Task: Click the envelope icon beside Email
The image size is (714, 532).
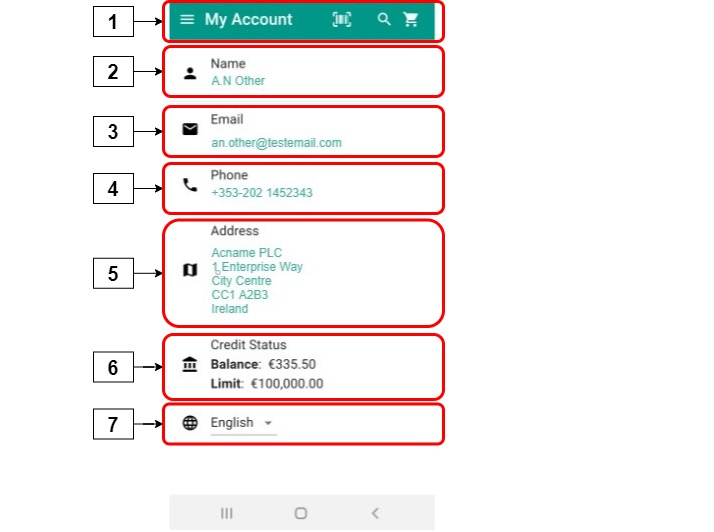Action: click(190, 129)
